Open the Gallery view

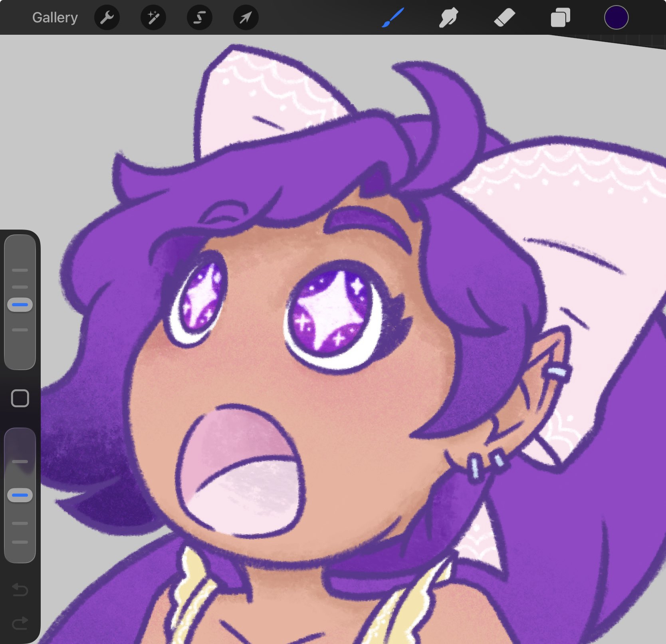55,18
